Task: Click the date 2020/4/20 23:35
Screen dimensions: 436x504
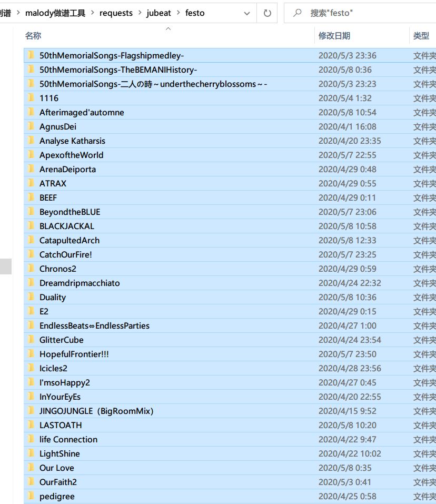Action: click(350, 141)
